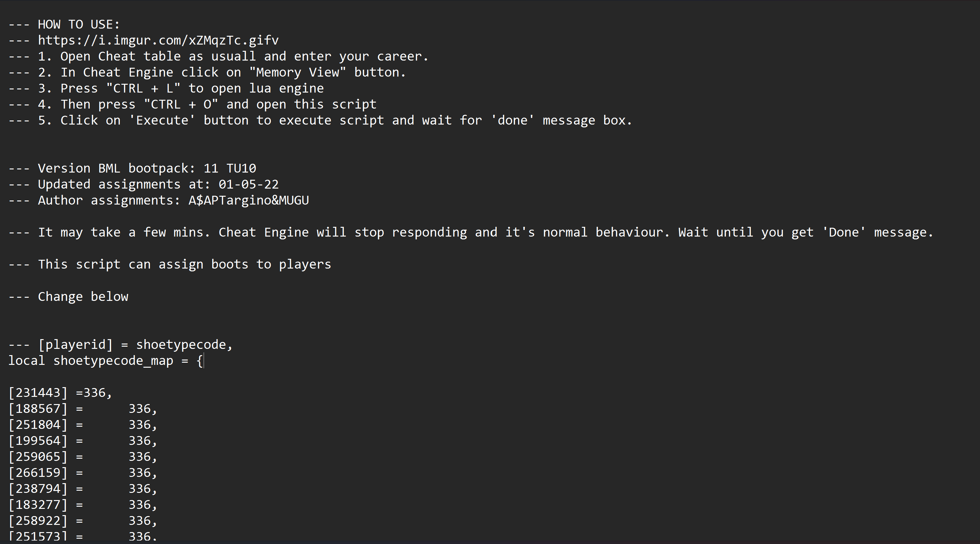Click the '--- Change below' comment

[x=68, y=297]
